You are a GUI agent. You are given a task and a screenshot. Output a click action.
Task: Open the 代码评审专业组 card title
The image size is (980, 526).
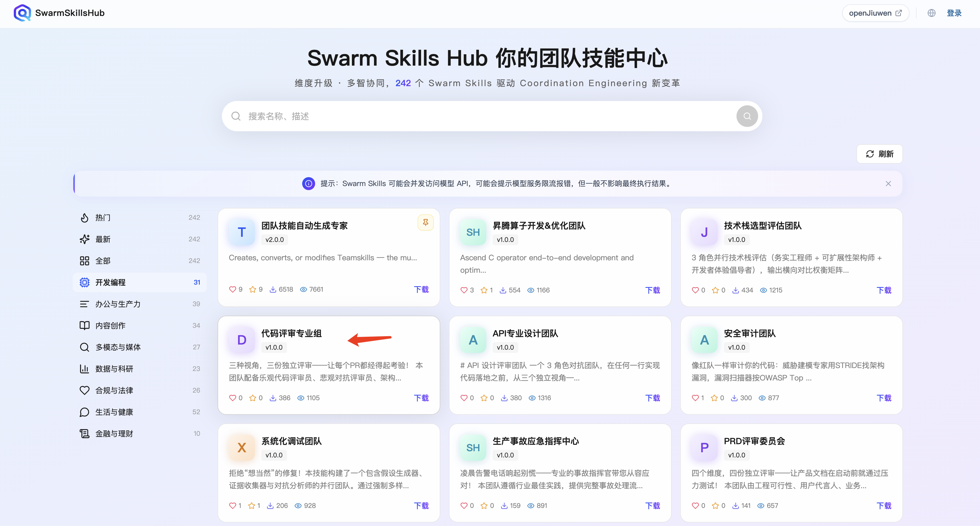pos(291,333)
